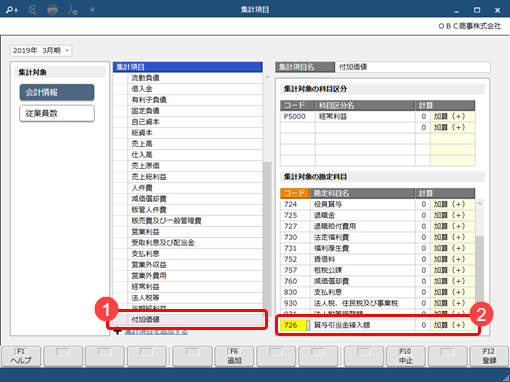
Task: Select 売上原価 in the list
Action: pos(188,166)
